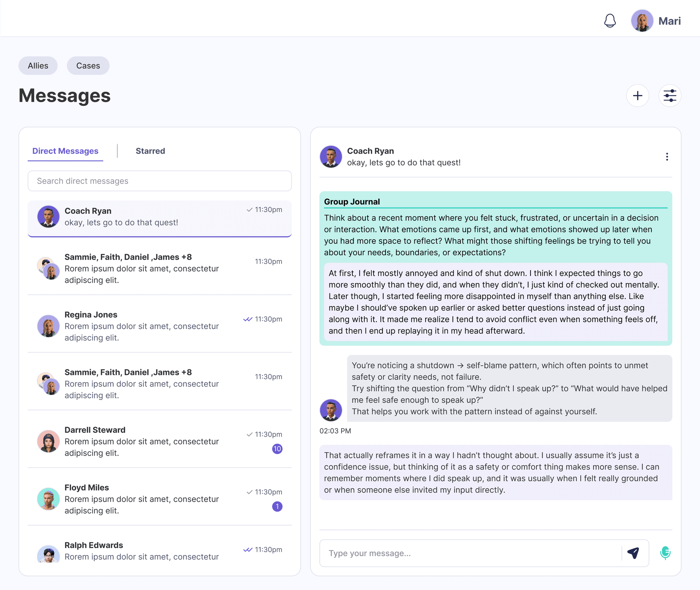Open Floyd Miles conversation
The width and height of the screenshot is (700, 590).
point(160,499)
